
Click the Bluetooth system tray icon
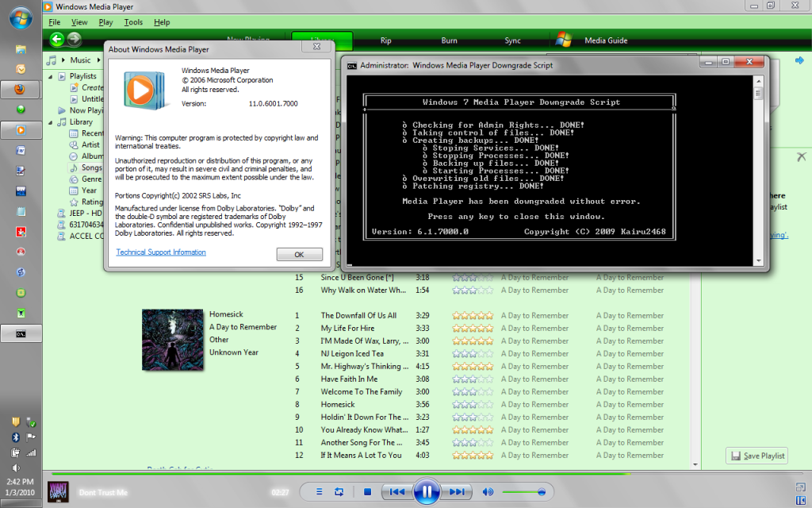pyautogui.click(x=16, y=437)
